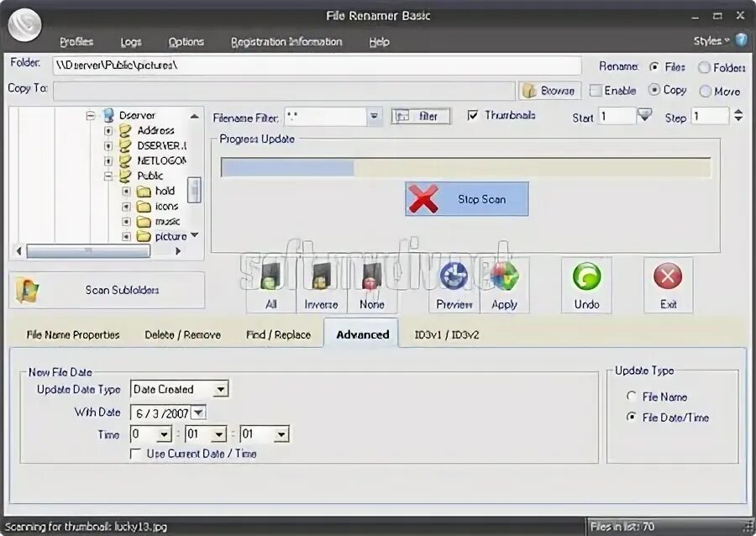The width and height of the screenshot is (756, 536).
Task: Collapse the Dserver tree node
Action: tap(90, 116)
